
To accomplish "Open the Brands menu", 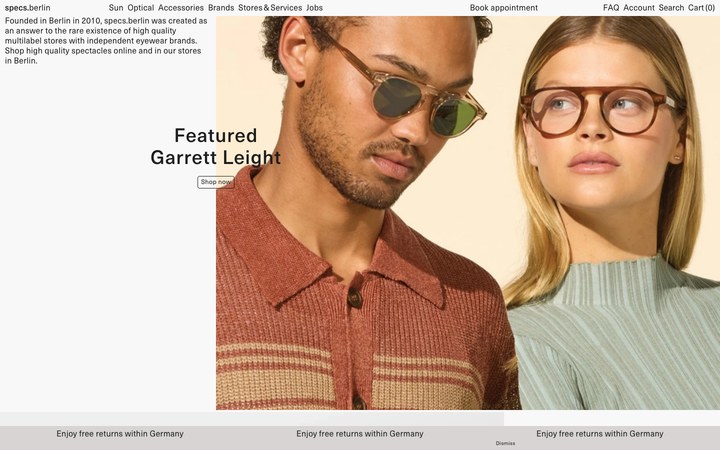I will (x=221, y=8).
